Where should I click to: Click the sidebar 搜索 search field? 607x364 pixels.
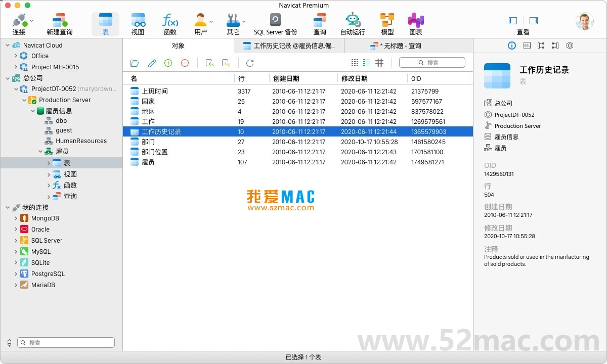[x=66, y=343]
